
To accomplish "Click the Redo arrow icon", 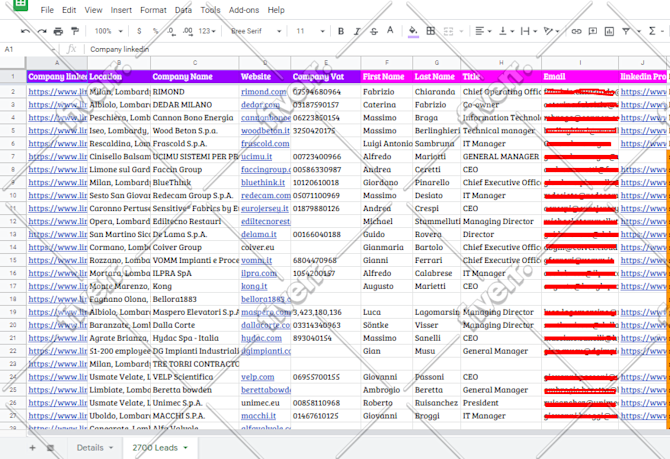I will click(42, 31).
